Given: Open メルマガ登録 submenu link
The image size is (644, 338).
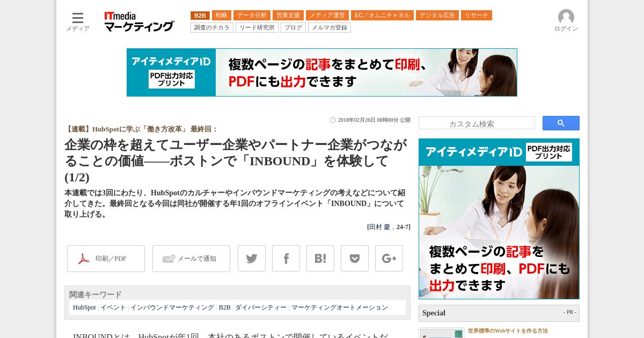Looking at the screenshot, I should coord(330,27).
